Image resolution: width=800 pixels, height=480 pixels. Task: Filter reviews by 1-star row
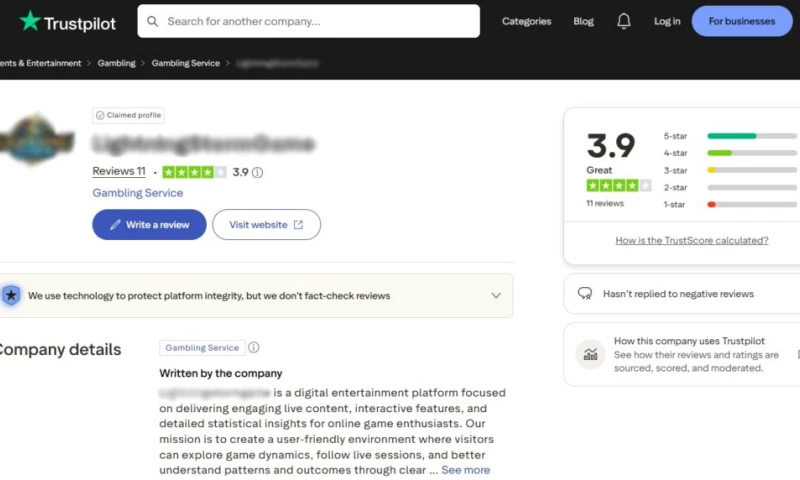click(x=730, y=205)
